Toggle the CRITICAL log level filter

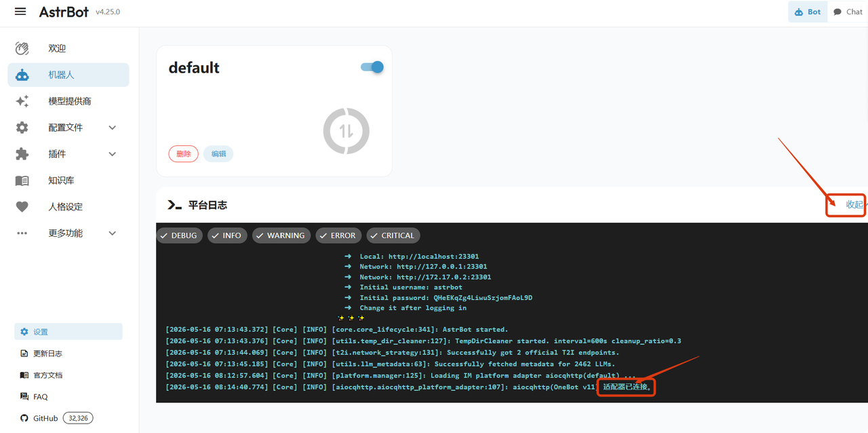pos(393,236)
